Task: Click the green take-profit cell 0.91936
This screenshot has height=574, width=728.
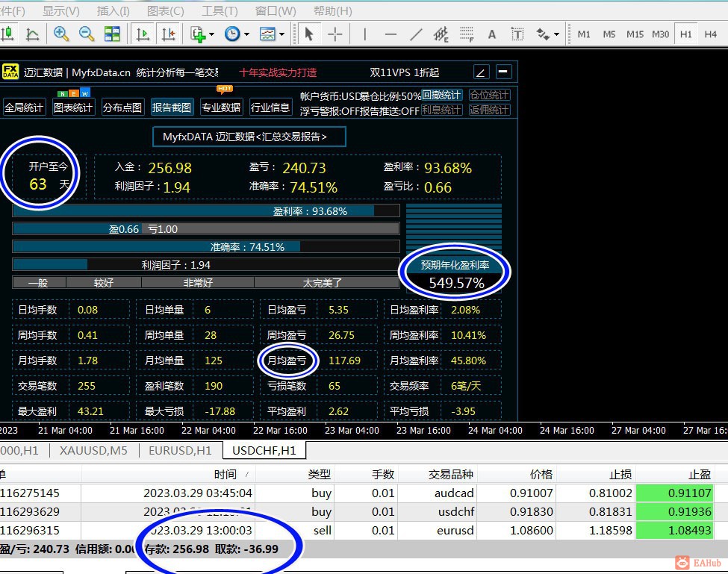Action: coord(674,511)
